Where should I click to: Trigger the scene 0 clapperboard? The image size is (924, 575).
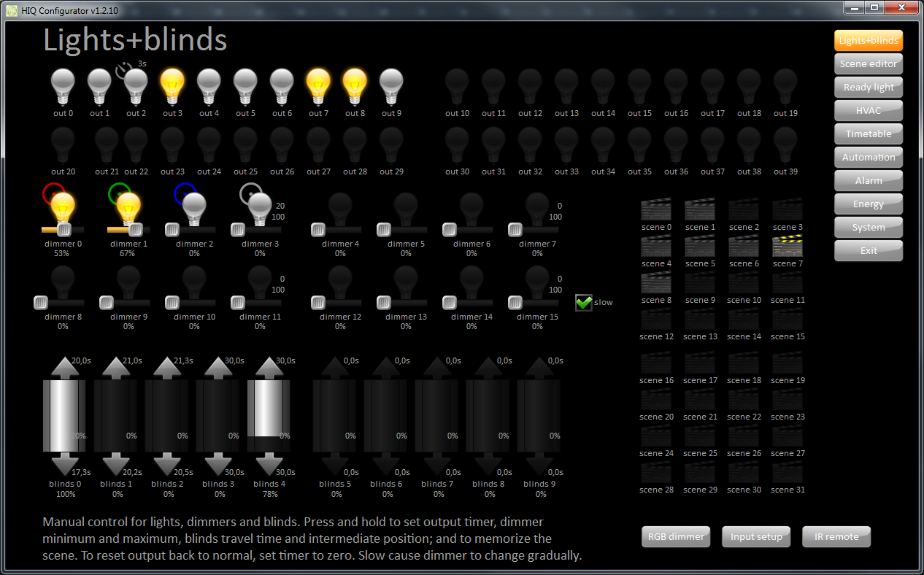pyautogui.click(x=655, y=210)
